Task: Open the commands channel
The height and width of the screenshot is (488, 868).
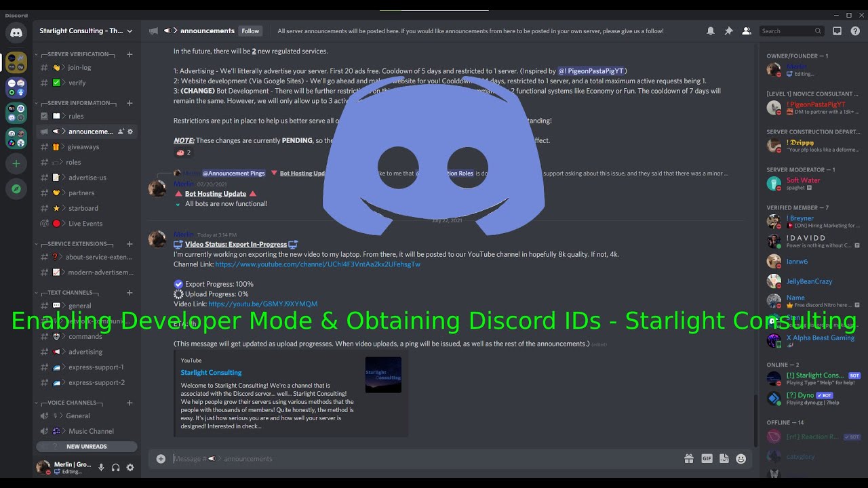Action: (87, 336)
